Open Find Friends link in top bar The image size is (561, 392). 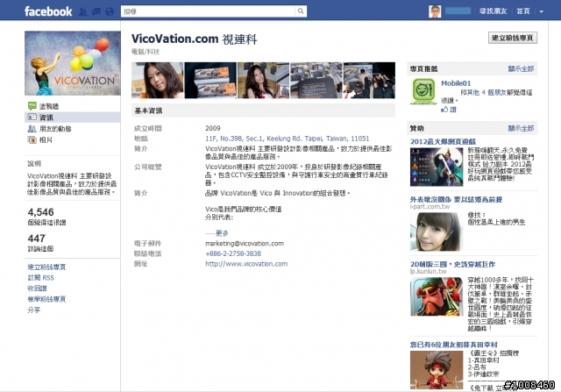pos(493,11)
